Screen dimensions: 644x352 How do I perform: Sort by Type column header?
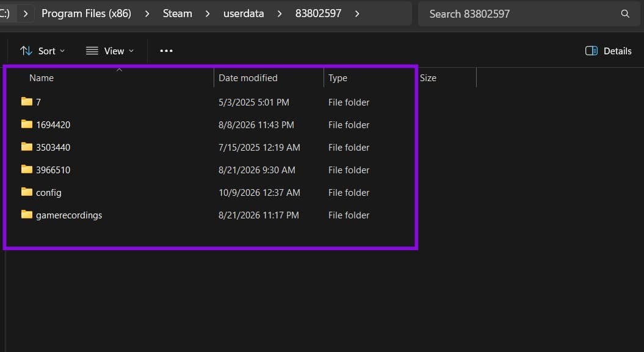(x=338, y=78)
